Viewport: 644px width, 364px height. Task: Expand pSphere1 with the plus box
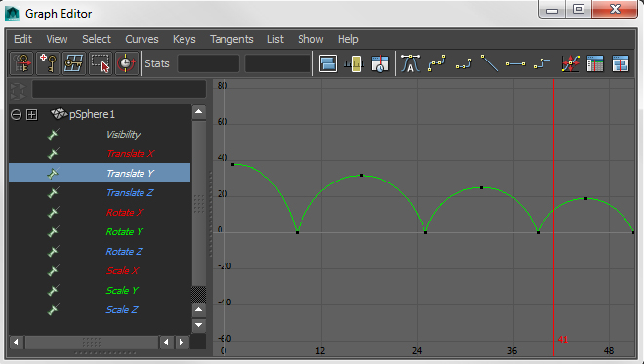[x=31, y=114]
